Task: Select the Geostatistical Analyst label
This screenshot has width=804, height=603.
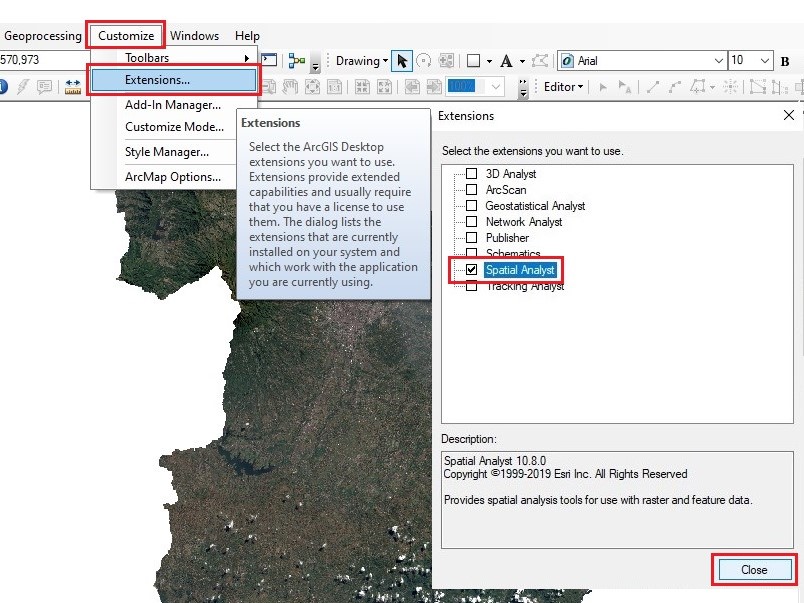Action: click(x=535, y=206)
